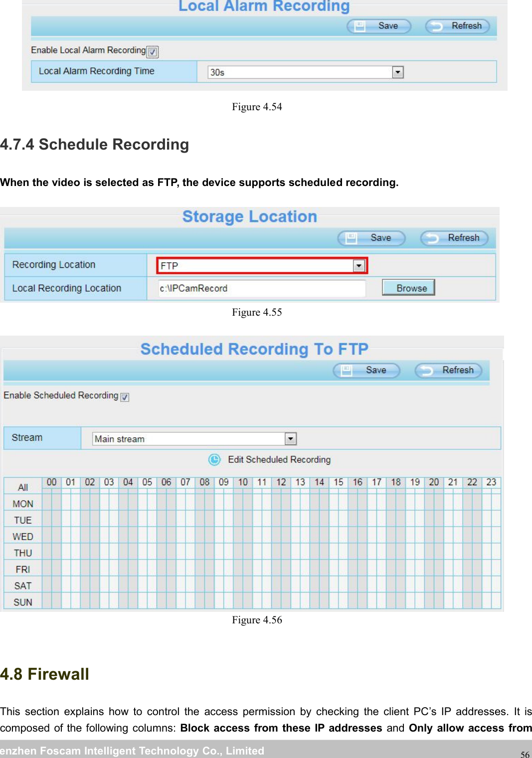Open the Recording Location FTP dropdown

[x=262, y=266]
